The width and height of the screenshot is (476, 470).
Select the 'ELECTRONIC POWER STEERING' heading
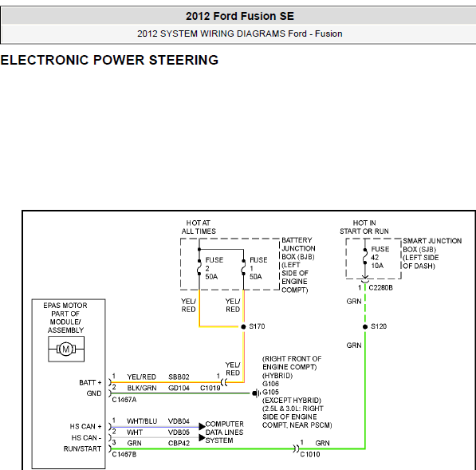pyautogui.click(x=109, y=60)
